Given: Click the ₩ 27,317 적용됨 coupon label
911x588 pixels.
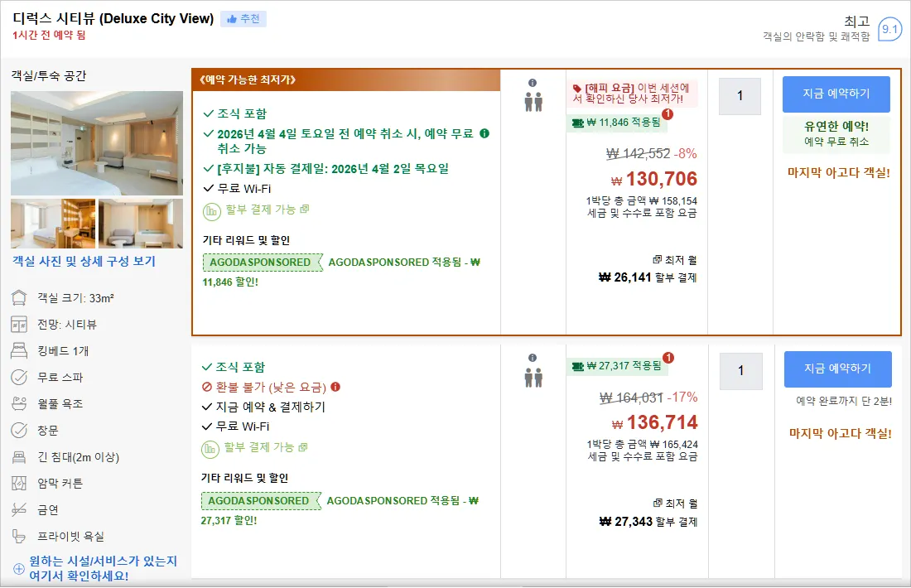Looking at the screenshot, I should point(616,366).
